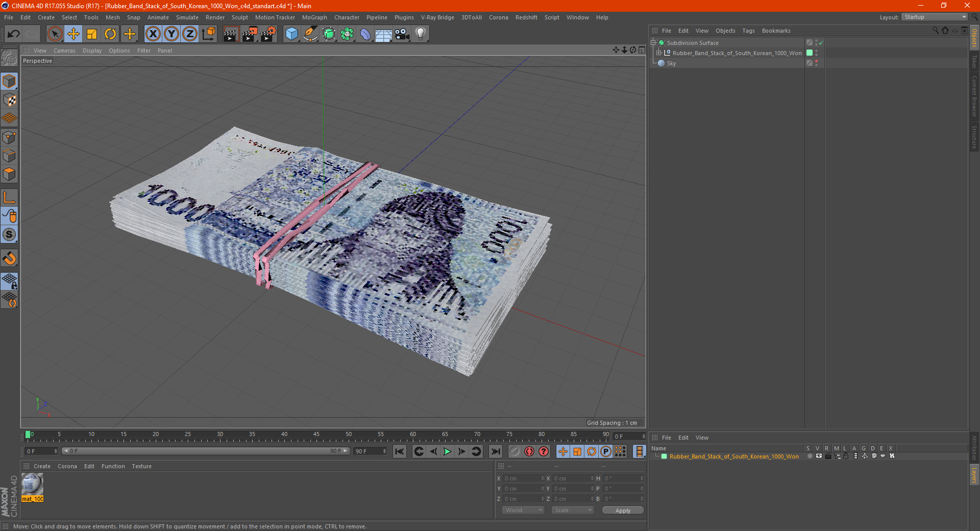The height and width of the screenshot is (531, 980).
Task: Click the end frame 90 F field
Action: pyautogui.click(x=370, y=451)
